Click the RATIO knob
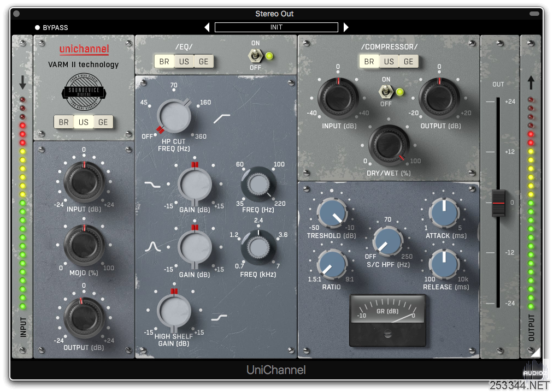This screenshot has height=392, width=553. click(332, 264)
